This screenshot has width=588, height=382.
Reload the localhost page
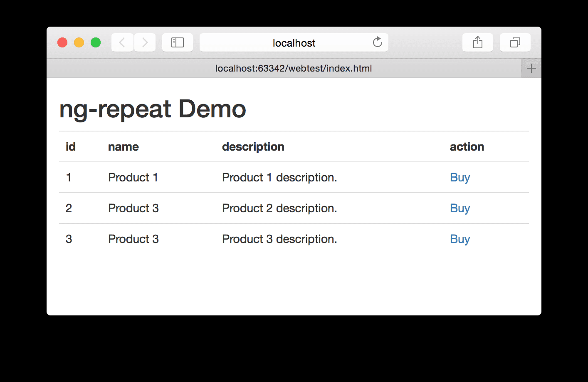pyautogui.click(x=377, y=42)
